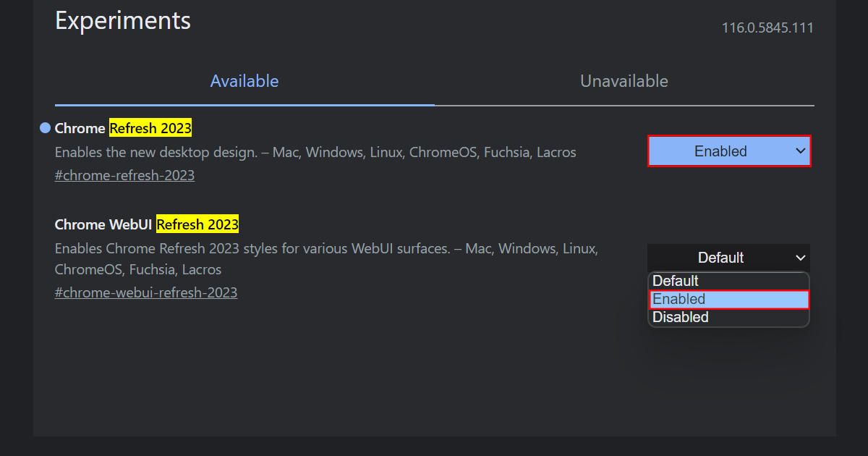868x456 pixels.
Task: Open the Unavailable tab
Action: [x=624, y=81]
